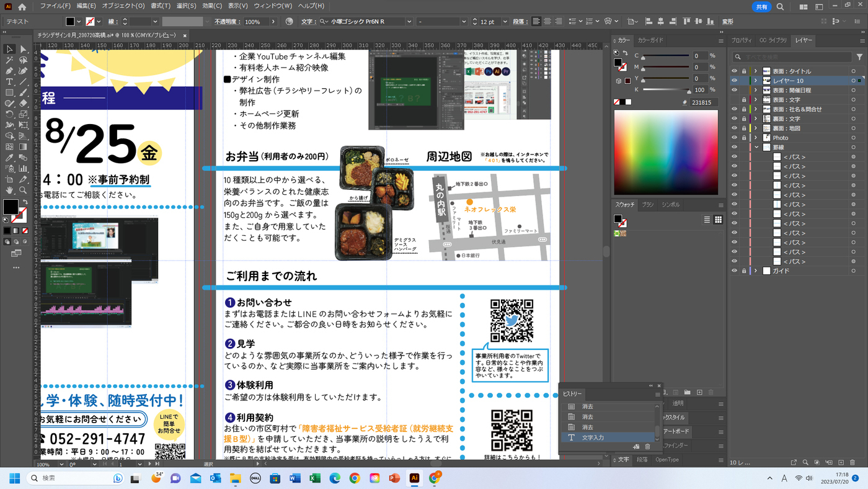This screenshot has width=868, height=489.
Task: Switch swatches to list view
Action: tap(707, 220)
